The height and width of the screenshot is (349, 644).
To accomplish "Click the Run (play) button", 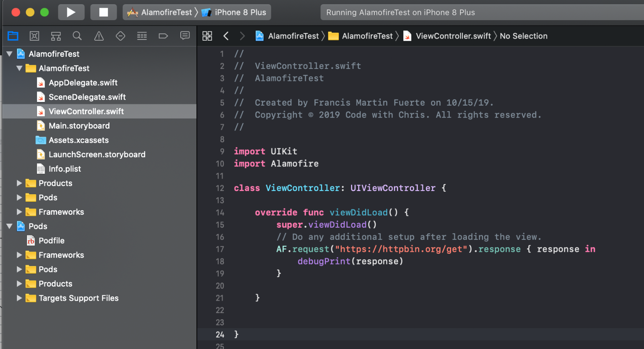I will (71, 12).
